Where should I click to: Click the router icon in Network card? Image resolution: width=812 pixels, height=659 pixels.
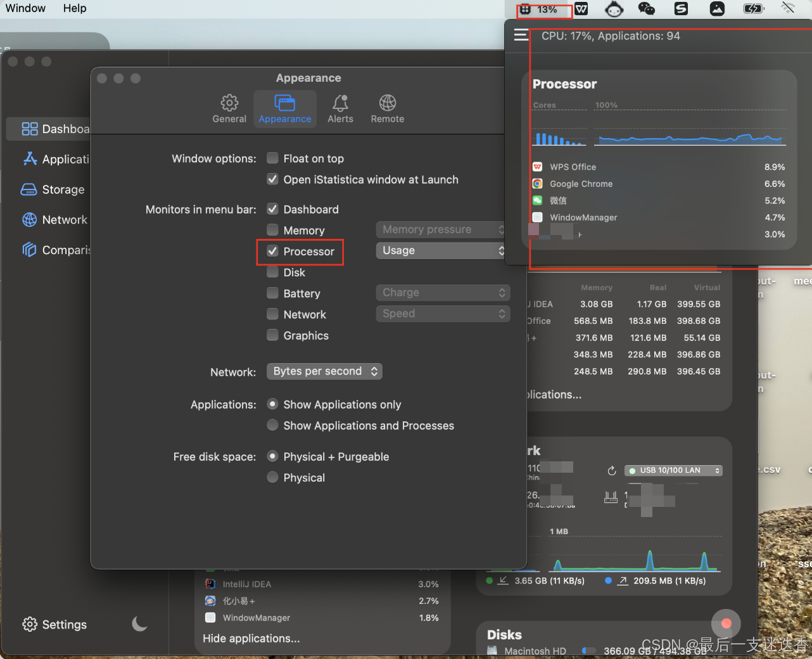click(611, 497)
